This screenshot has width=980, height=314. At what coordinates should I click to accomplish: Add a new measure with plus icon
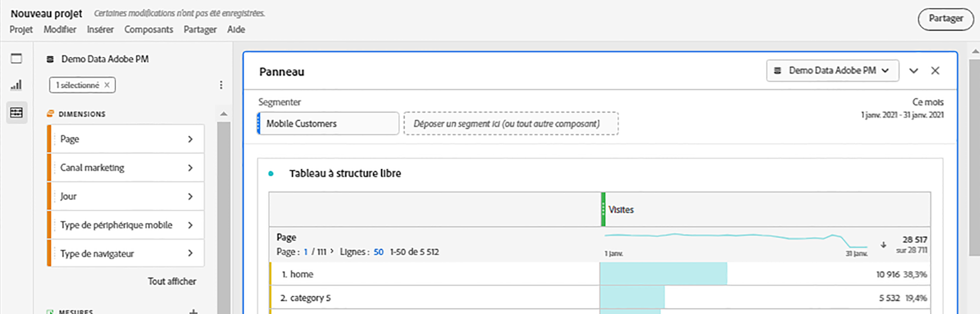point(193,311)
